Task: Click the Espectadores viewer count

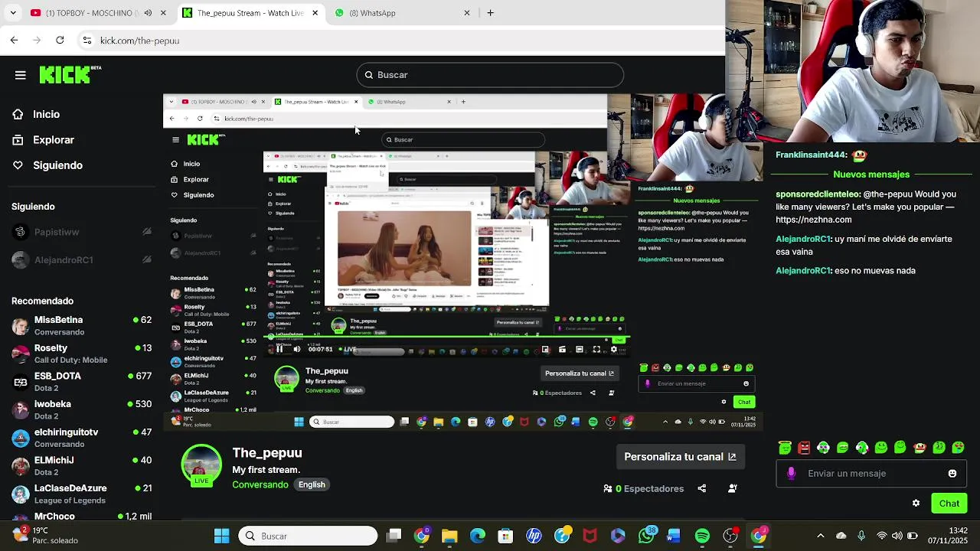Action: 643,488
